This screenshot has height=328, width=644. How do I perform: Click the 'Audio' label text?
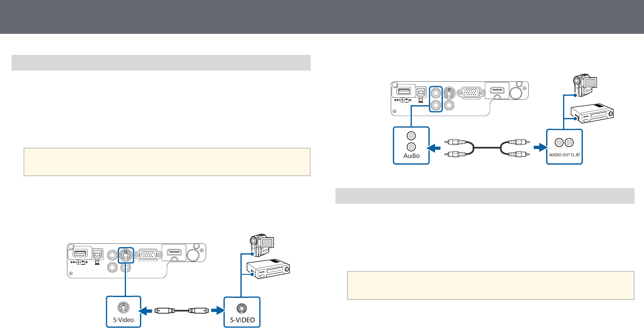pyautogui.click(x=411, y=156)
